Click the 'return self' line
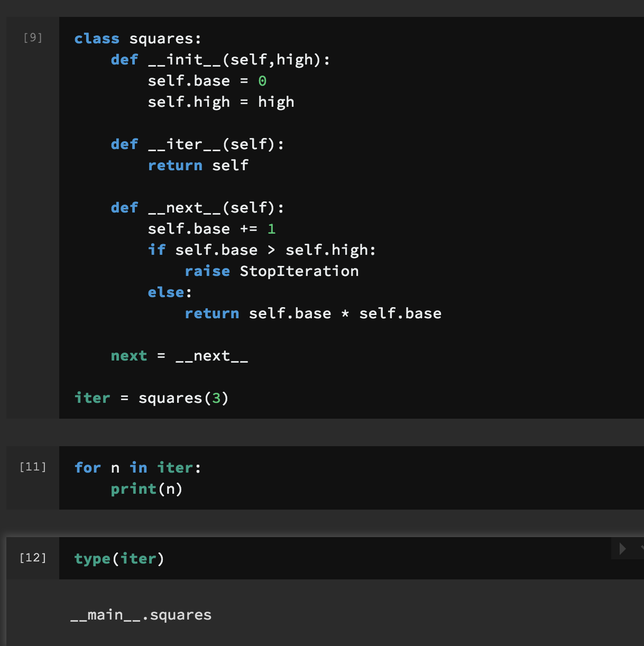 pos(198,165)
